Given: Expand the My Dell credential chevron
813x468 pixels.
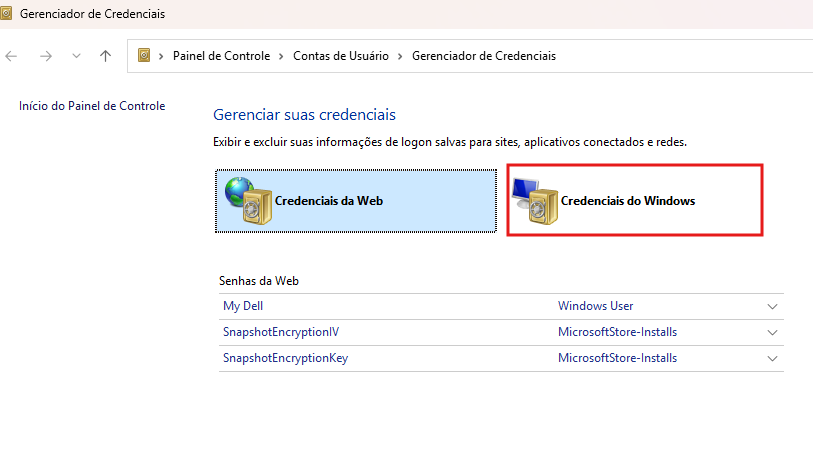Looking at the screenshot, I should point(771,306).
